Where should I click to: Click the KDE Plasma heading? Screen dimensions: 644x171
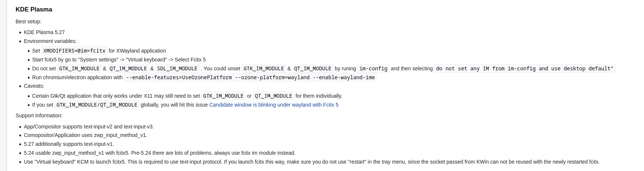(x=34, y=10)
